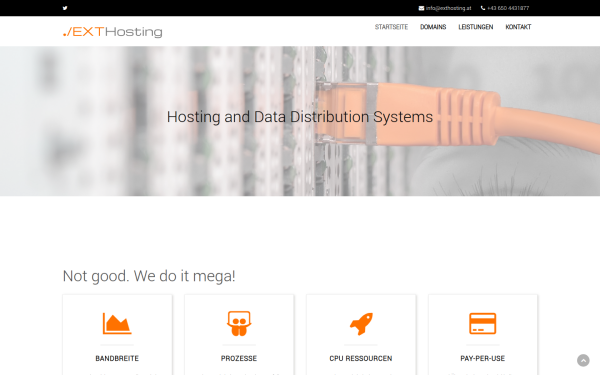This screenshot has height=375, width=600.
Task: Click the CPU Ressourcen card title
Action: (x=361, y=359)
